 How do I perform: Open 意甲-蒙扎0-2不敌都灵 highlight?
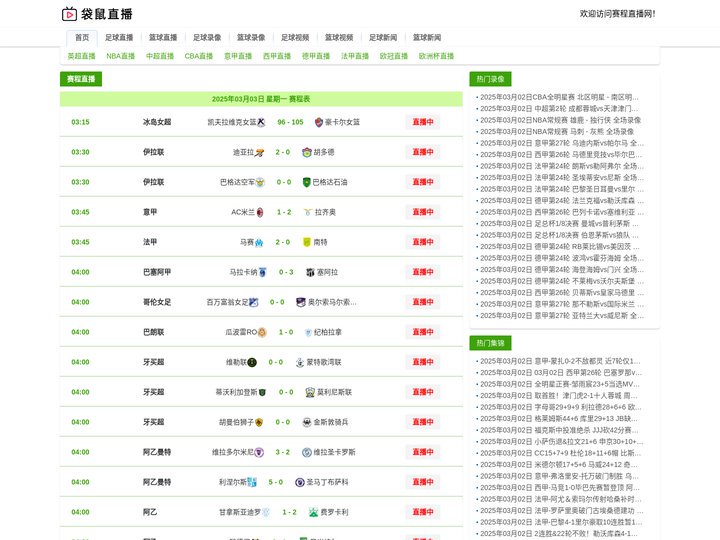coord(560,361)
